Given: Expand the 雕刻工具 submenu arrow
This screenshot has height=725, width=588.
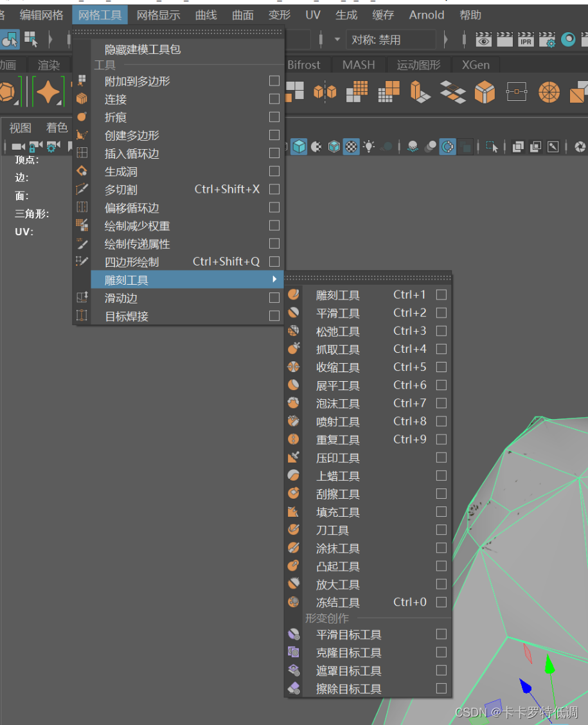Looking at the screenshot, I should coord(274,280).
